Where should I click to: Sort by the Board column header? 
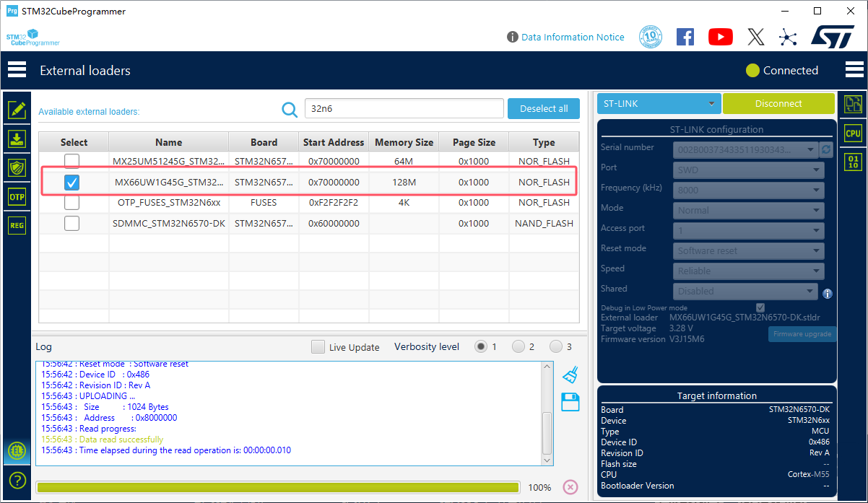(264, 142)
